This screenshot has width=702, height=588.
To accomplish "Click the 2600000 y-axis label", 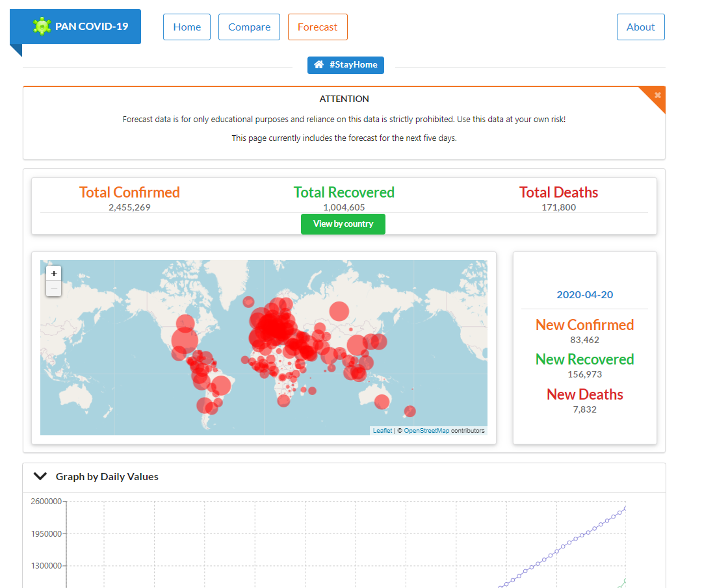I will (46, 501).
